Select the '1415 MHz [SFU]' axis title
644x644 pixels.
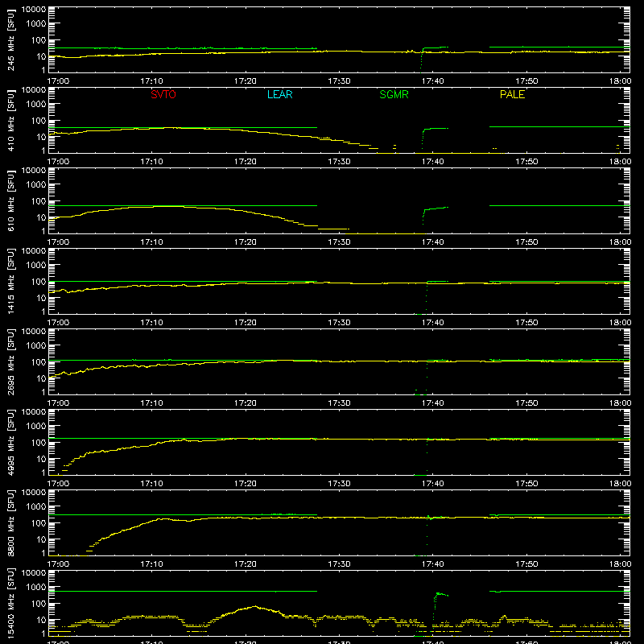(x=11, y=281)
